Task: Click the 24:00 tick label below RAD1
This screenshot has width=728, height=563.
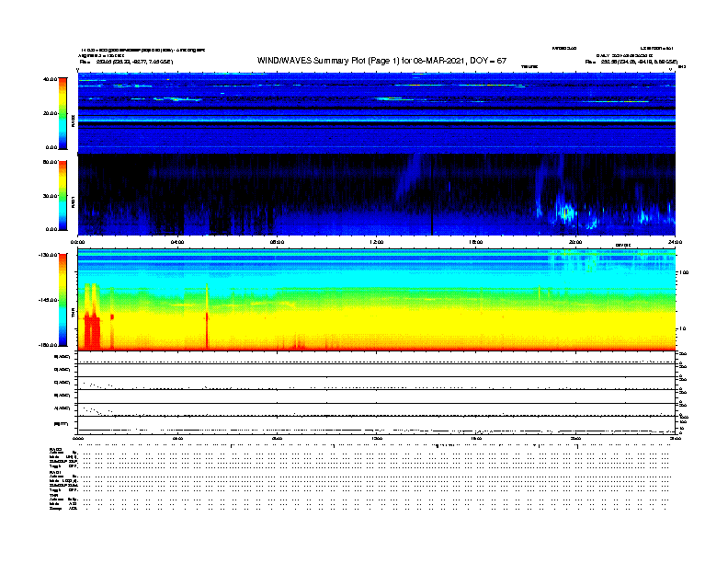Action: [x=674, y=241]
